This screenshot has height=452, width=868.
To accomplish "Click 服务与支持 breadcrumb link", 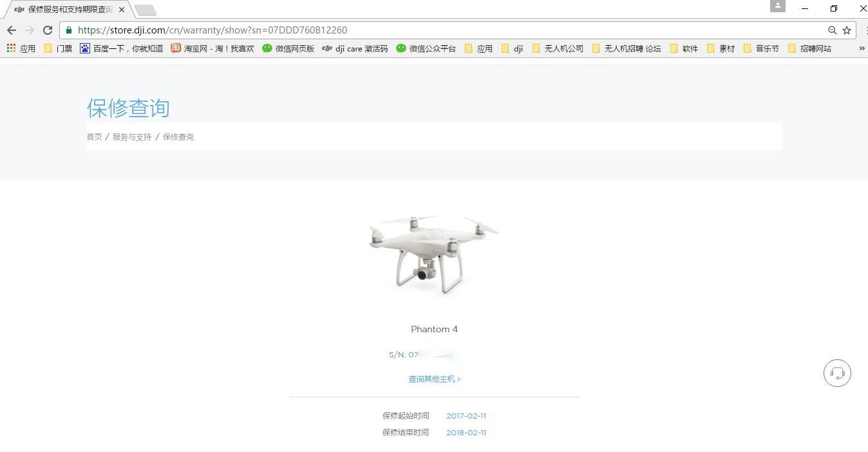I will pos(132,137).
